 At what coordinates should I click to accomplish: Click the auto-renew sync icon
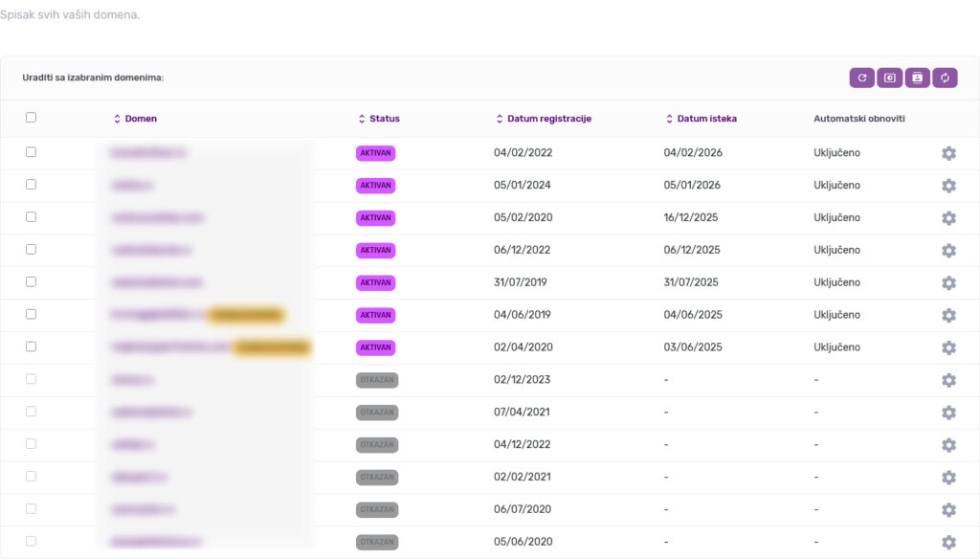[945, 78]
